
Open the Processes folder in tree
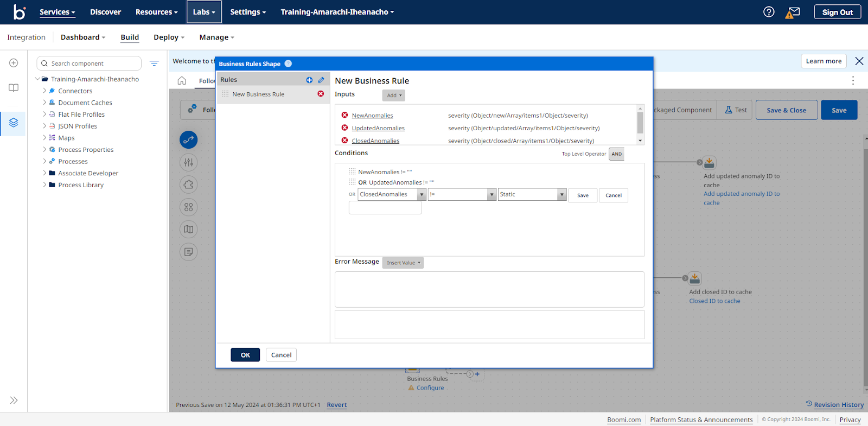coord(73,161)
